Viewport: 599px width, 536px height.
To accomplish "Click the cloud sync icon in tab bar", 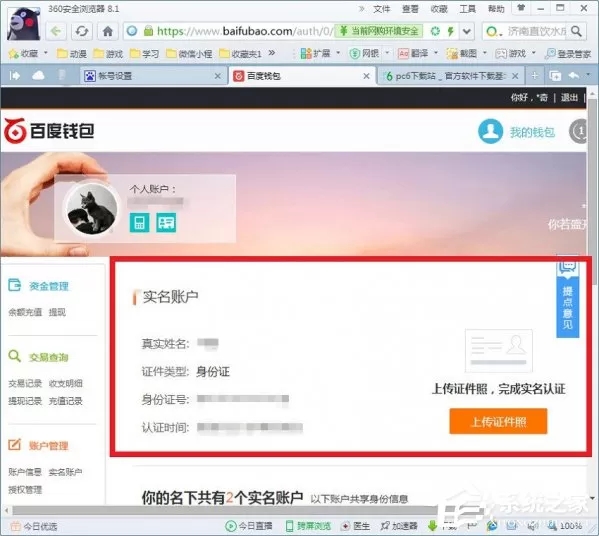I will 38,76.
